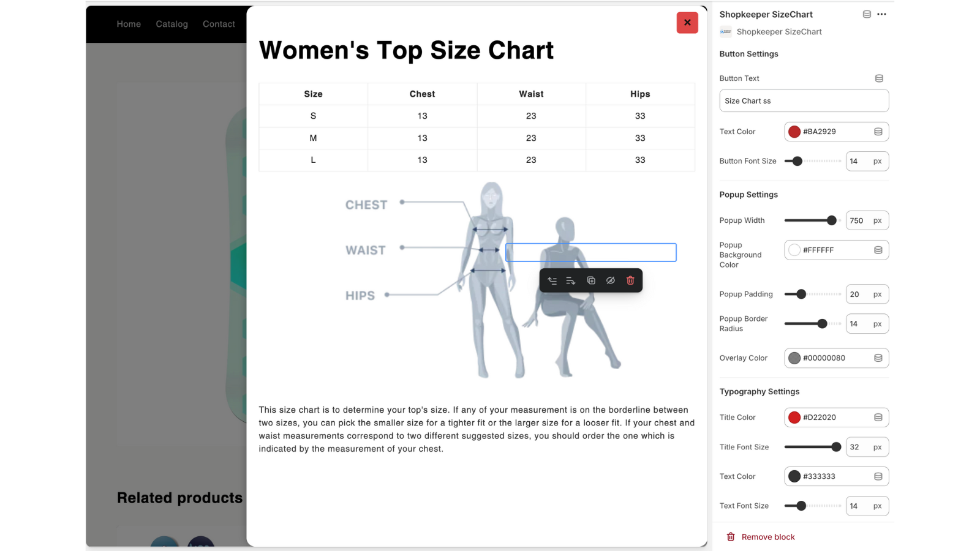Open the Text Color swatch under Typography Settings

click(x=794, y=476)
